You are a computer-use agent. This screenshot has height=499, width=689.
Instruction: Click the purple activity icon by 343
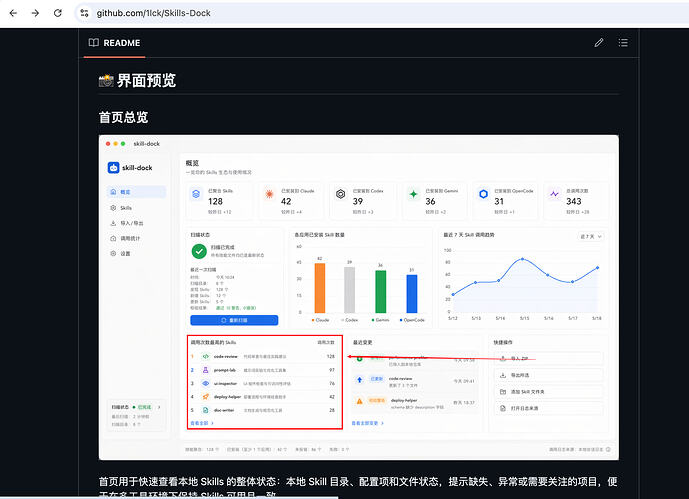coord(555,194)
